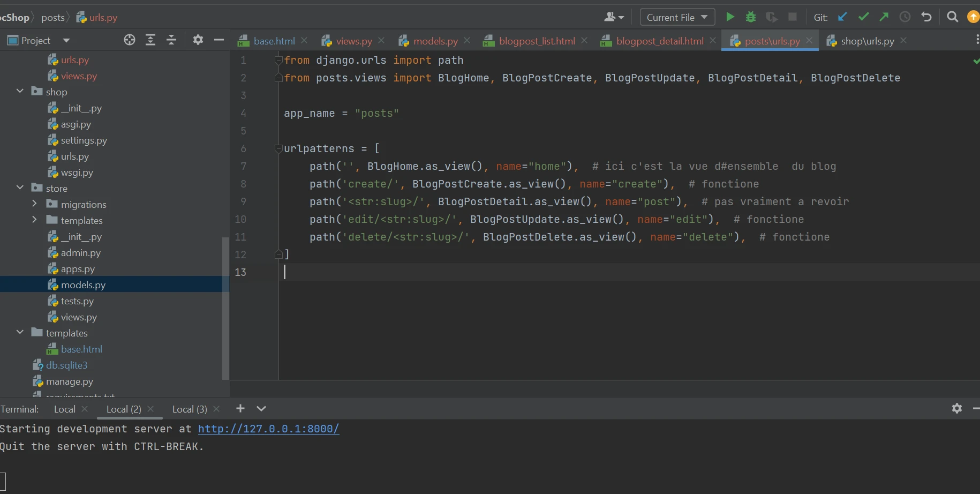The image size is (980, 494).
Task: Open Project panel settings gear
Action: [x=198, y=40]
